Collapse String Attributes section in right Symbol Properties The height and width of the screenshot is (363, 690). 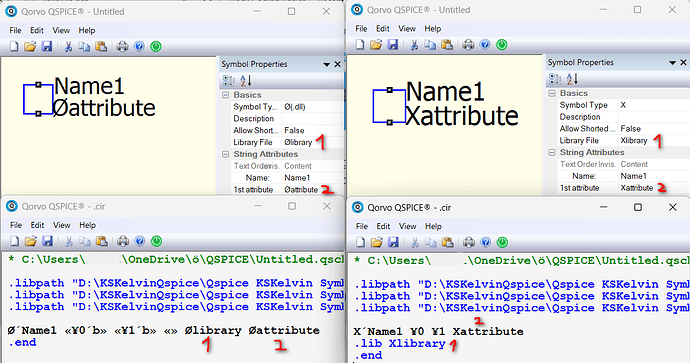552,153
